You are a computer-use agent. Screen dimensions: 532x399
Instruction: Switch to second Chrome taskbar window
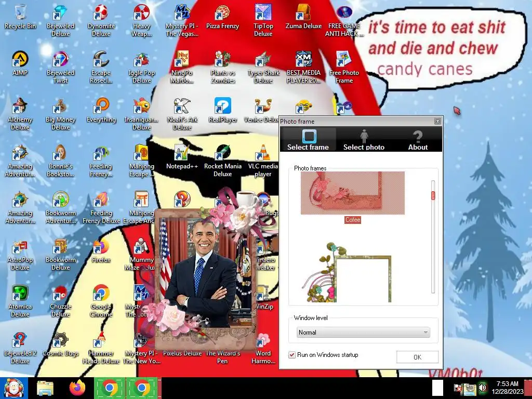pyautogui.click(x=142, y=388)
